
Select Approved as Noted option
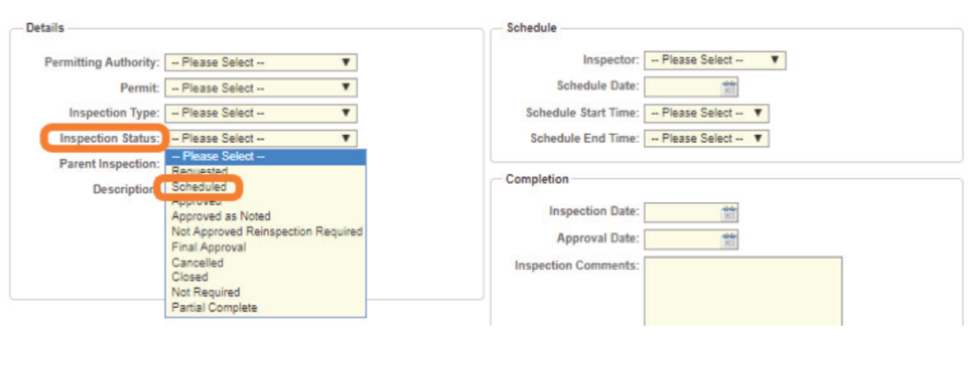[x=221, y=216]
